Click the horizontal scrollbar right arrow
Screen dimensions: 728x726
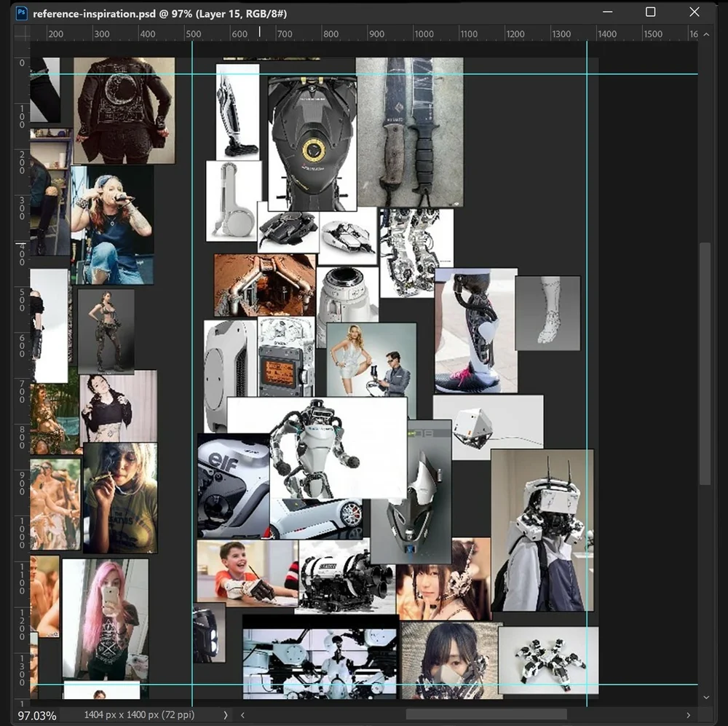coord(688,715)
